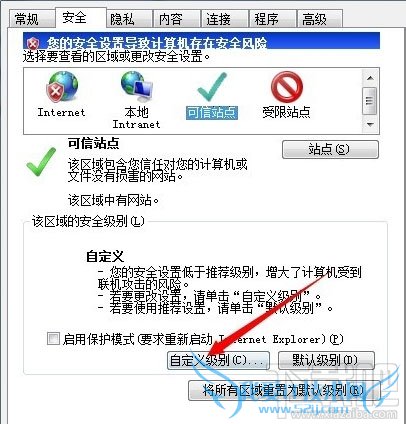Open the 内容 tab
Image resolution: width=406 pixels, height=424 pixels.
[170, 19]
